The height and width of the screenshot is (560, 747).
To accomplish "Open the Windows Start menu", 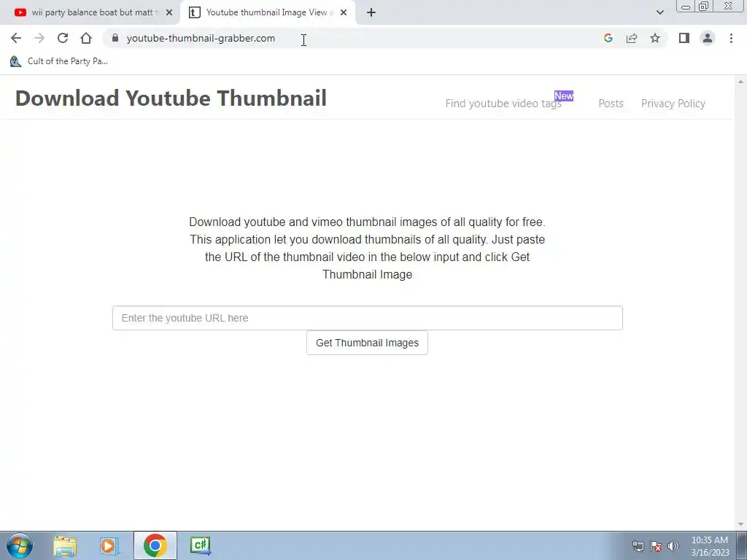I will 20,545.
